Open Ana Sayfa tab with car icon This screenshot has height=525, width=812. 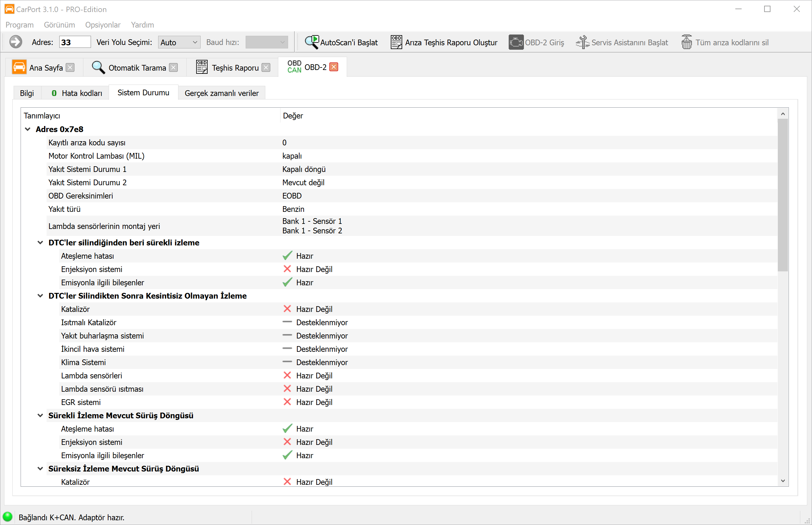point(37,67)
